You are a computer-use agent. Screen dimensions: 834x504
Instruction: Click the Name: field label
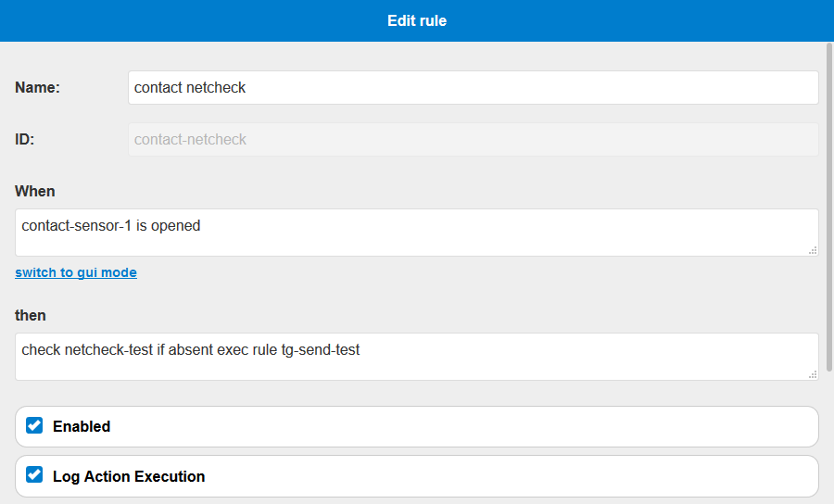[37, 87]
